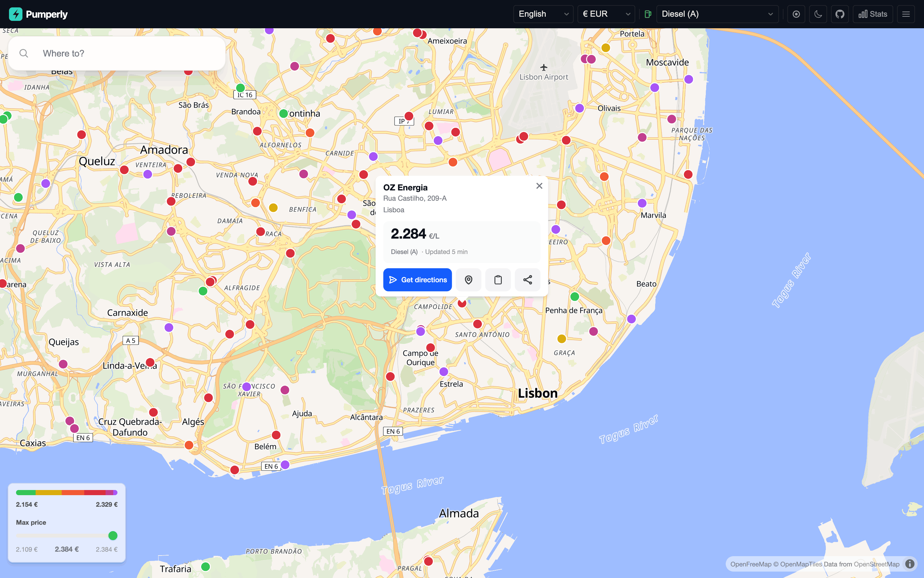Click the locate-me target icon
924x578 pixels.
796,14
